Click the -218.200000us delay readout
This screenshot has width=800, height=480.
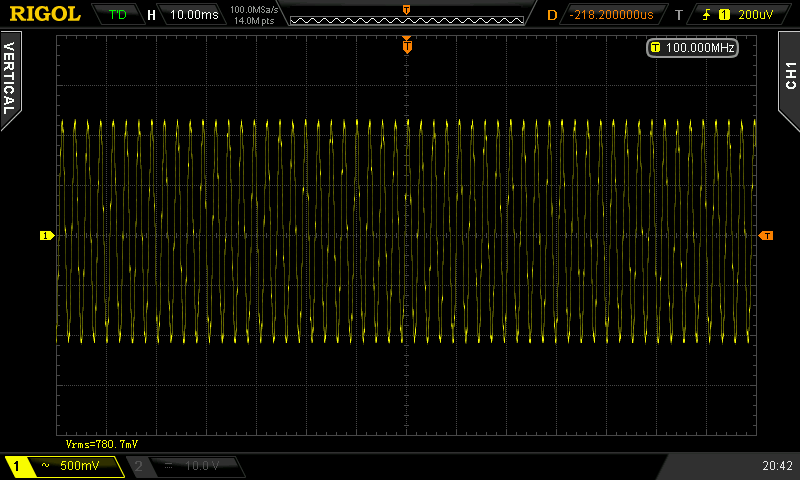tap(611, 15)
